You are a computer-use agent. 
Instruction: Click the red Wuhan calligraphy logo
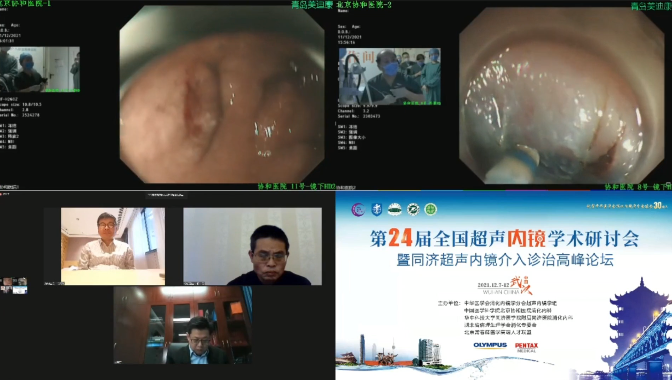522,285
